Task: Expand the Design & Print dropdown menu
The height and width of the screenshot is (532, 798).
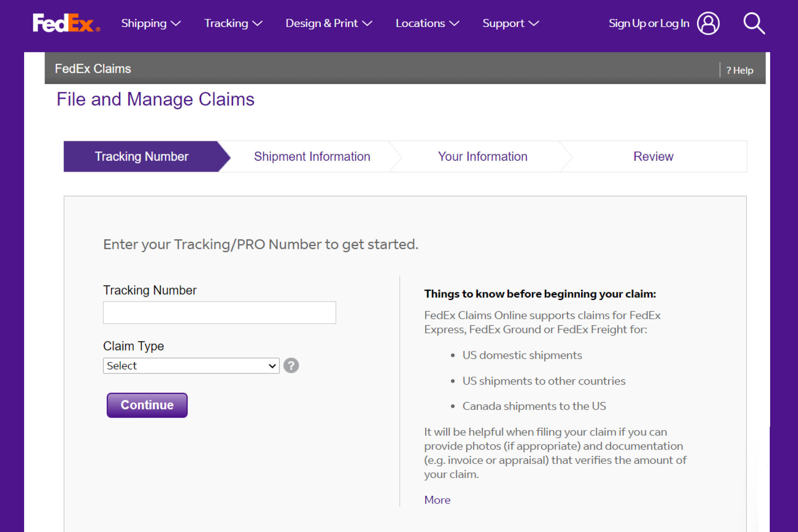Action: [328, 23]
